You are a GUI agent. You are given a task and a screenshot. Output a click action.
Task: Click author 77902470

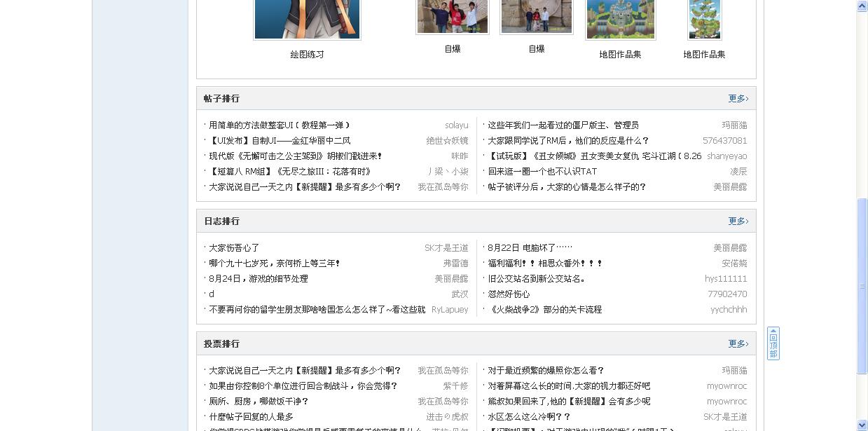pyautogui.click(x=728, y=294)
